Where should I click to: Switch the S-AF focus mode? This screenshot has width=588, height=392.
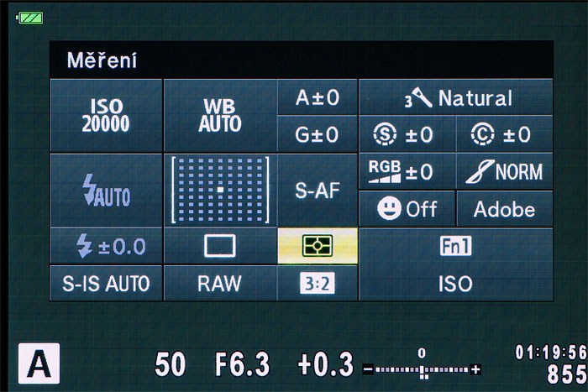[x=318, y=190]
